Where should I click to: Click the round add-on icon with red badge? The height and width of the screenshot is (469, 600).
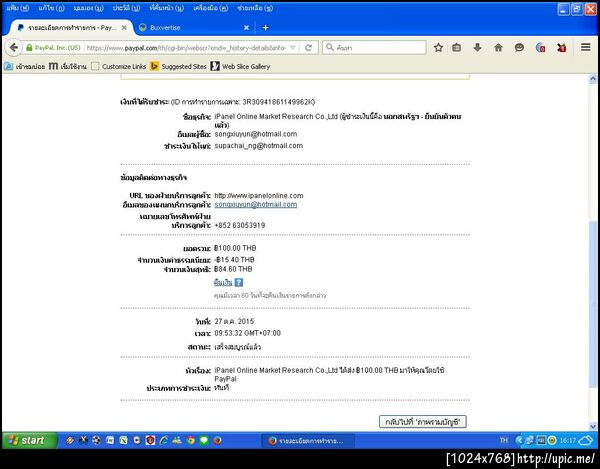tap(540, 47)
